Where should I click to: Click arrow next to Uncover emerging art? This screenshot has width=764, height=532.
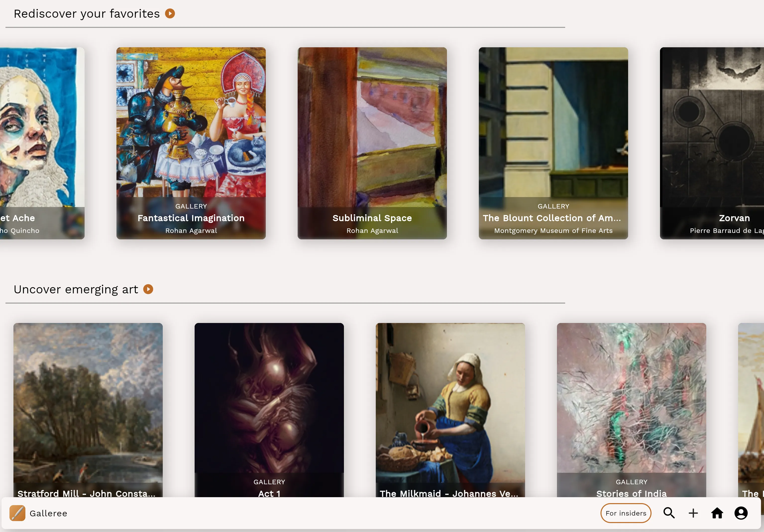coord(148,289)
